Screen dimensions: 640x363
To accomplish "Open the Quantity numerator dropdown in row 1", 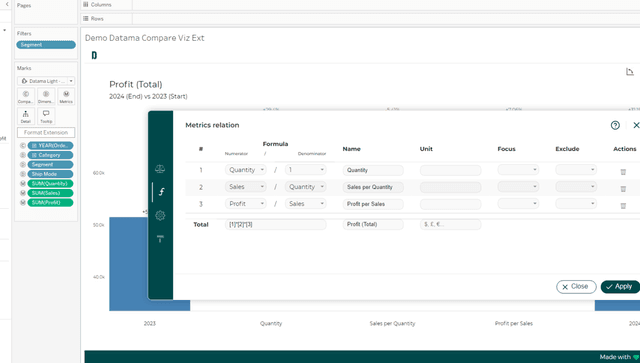I will [246, 170].
